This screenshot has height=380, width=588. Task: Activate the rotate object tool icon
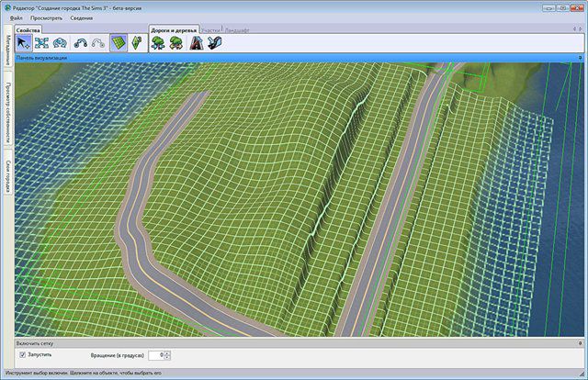tap(60, 42)
